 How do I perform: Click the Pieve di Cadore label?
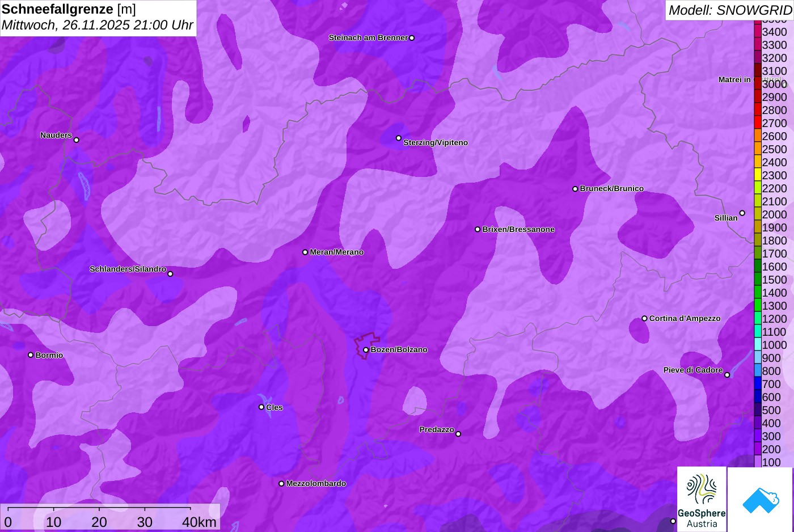[693, 370]
